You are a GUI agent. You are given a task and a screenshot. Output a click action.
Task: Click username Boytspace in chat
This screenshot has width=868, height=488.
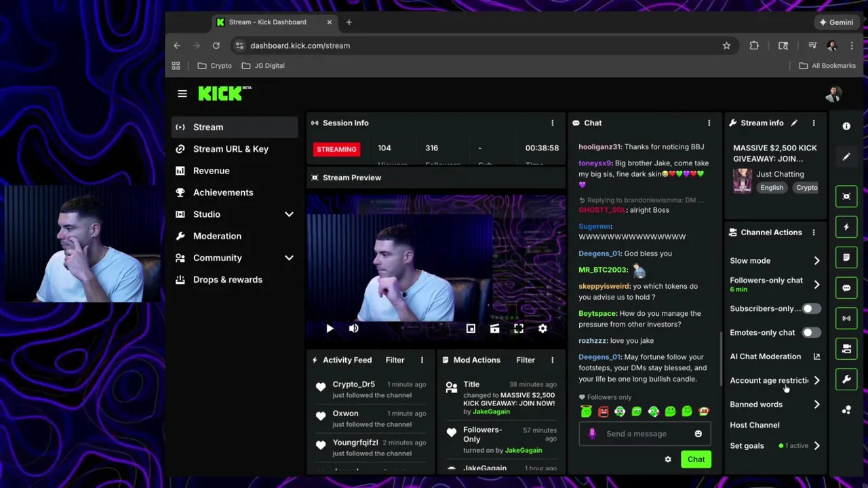click(597, 313)
